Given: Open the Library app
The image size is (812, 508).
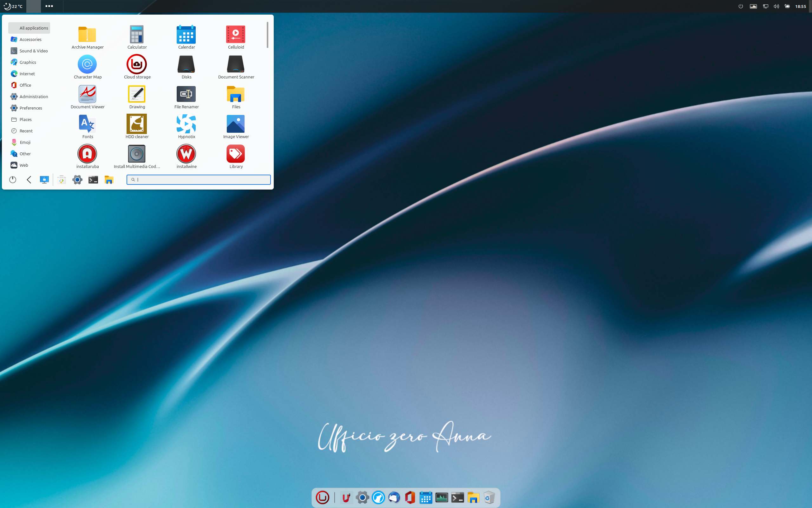Looking at the screenshot, I should pyautogui.click(x=236, y=157).
